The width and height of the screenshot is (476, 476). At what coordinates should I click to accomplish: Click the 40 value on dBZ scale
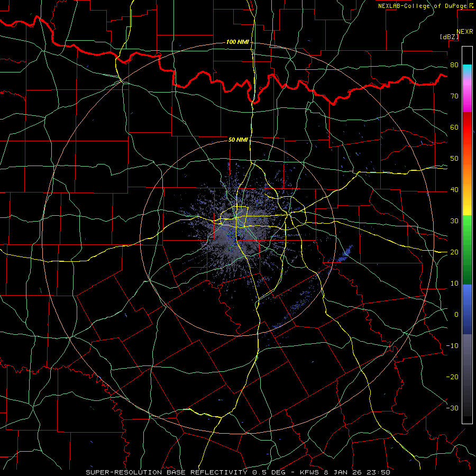tap(454, 190)
